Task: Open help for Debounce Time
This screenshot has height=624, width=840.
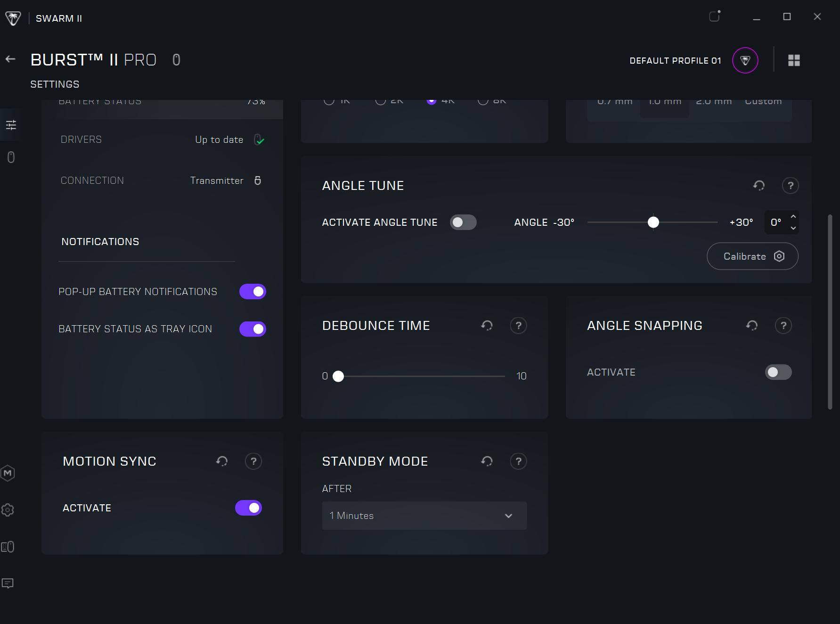Action: pyautogui.click(x=518, y=326)
